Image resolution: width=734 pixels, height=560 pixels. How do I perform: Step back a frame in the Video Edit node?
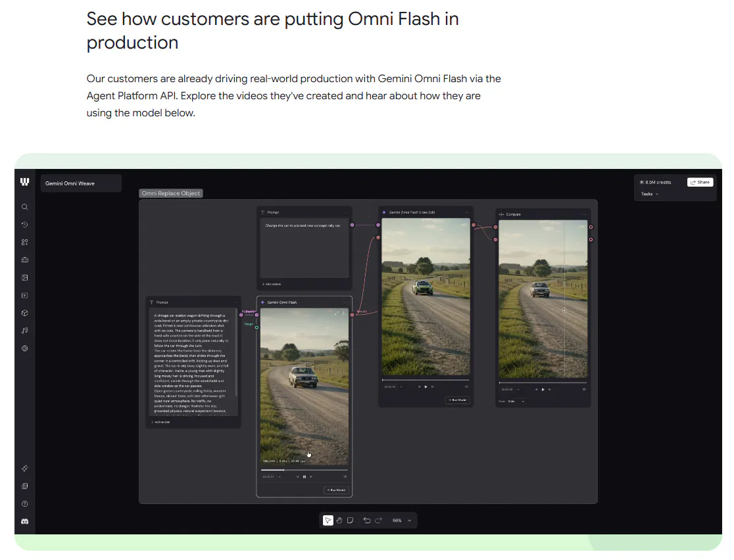(420, 387)
